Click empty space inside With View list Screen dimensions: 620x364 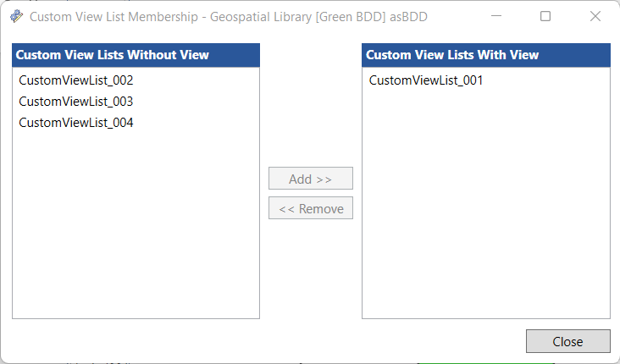coord(485,212)
